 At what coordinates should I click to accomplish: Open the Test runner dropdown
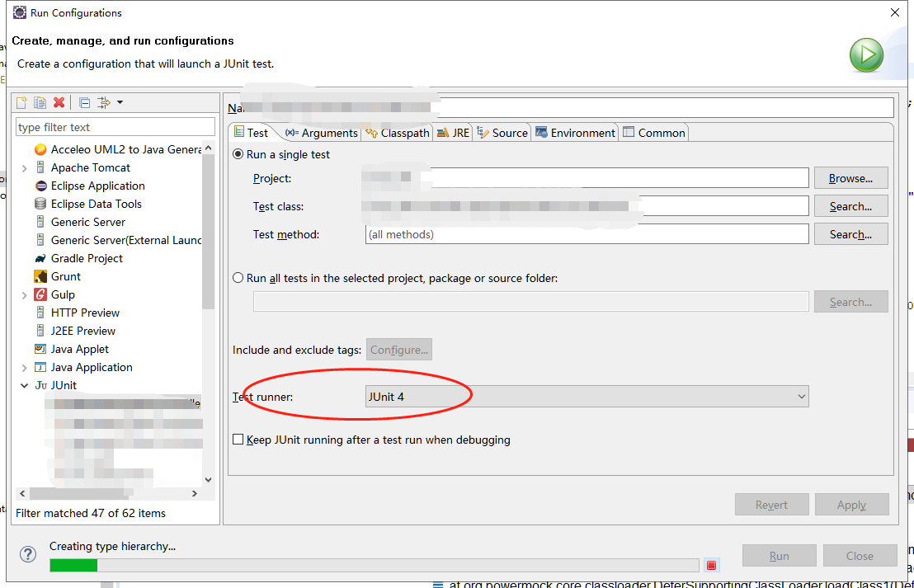coord(587,397)
